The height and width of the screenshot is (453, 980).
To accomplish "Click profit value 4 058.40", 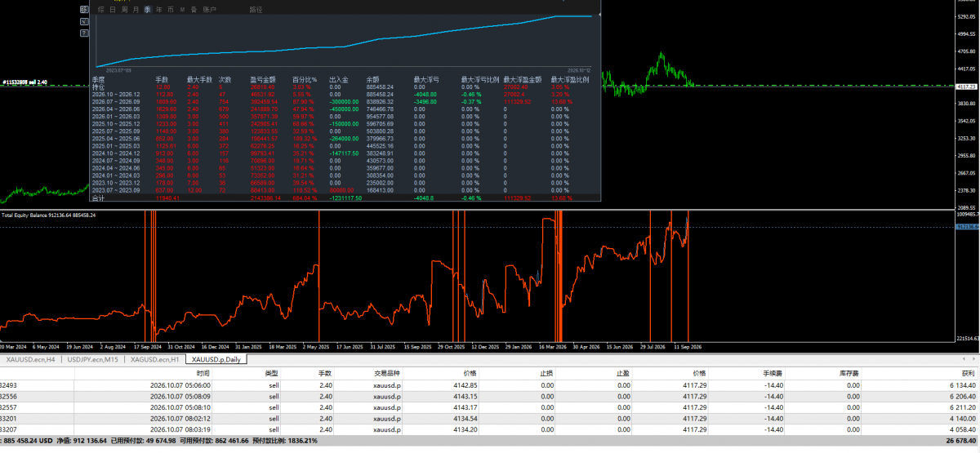I will (x=963, y=429).
